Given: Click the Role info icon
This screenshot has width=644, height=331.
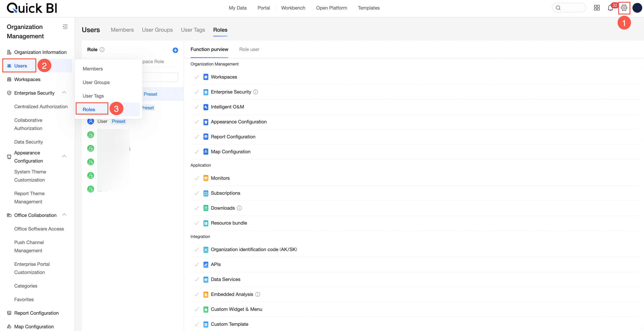Looking at the screenshot, I should (102, 49).
